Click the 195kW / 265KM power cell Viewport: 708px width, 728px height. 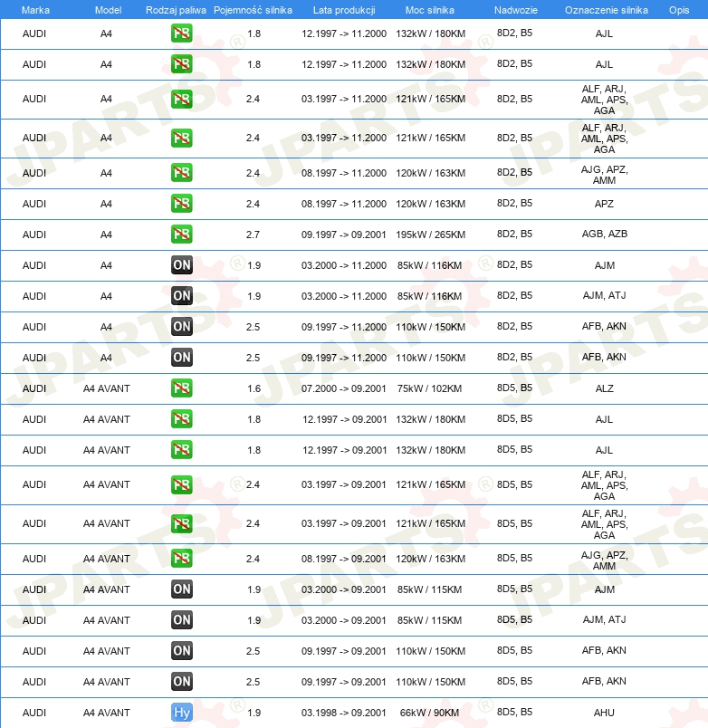point(430,235)
